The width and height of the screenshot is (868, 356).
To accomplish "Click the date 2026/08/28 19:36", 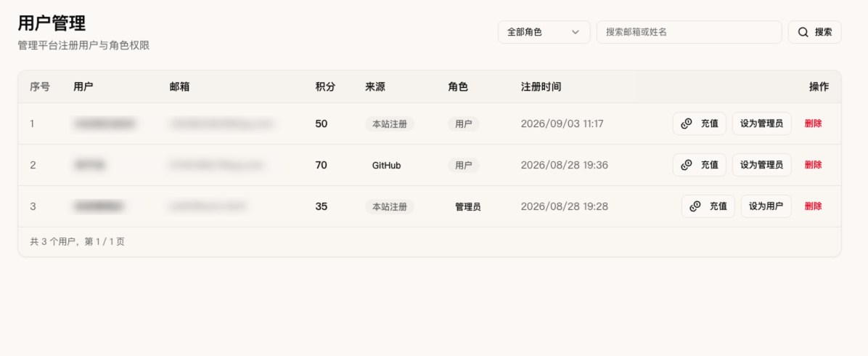I will [564, 165].
